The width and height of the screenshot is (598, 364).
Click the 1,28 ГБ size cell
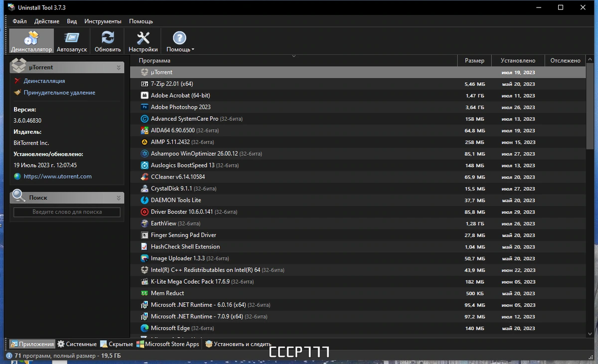[x=475, y=224]
